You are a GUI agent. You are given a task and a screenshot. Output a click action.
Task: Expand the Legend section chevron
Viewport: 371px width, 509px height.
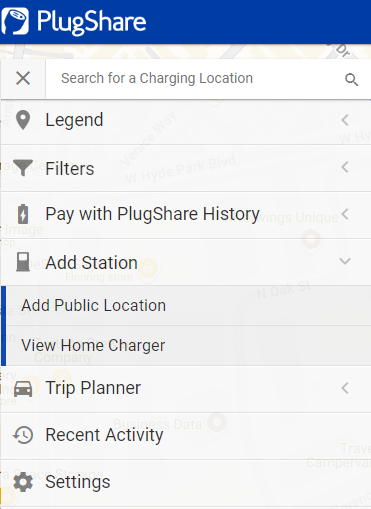click(345, 120)
